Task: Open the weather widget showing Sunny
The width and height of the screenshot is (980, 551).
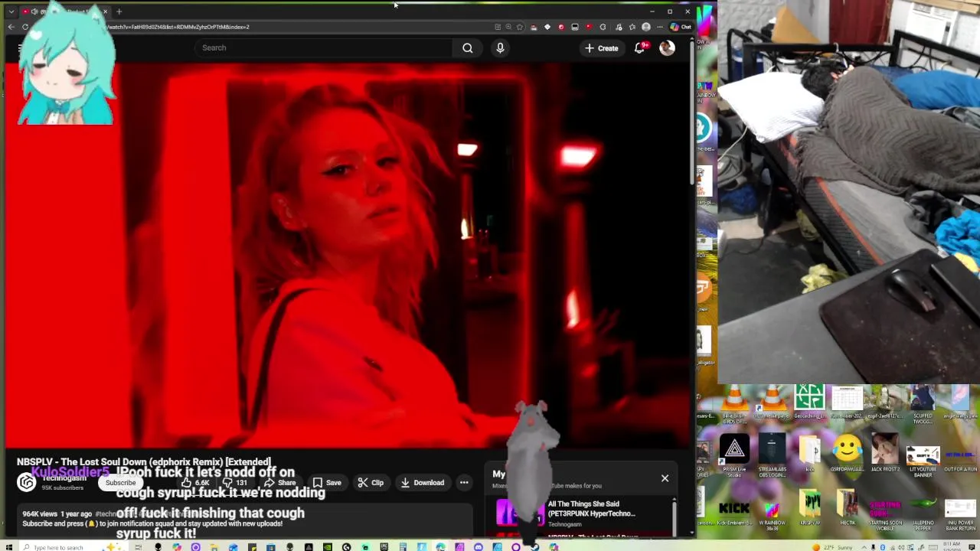Action: (x=833, y=547)
